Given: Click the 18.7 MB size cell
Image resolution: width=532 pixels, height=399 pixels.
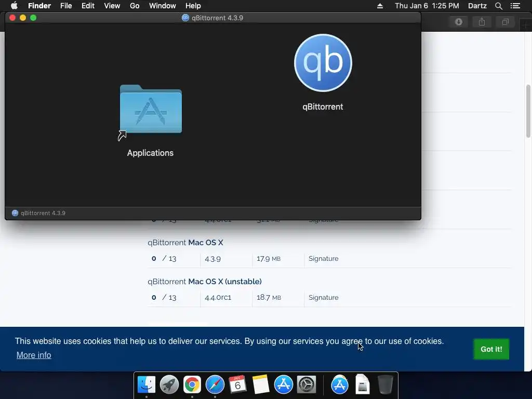Looking at the screenshot, I should 269,298.
